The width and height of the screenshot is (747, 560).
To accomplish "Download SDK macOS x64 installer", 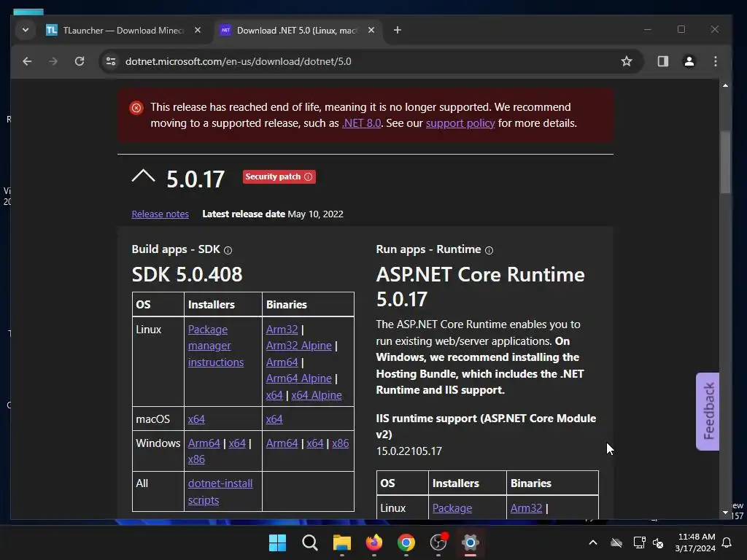I will click(196, 419).
